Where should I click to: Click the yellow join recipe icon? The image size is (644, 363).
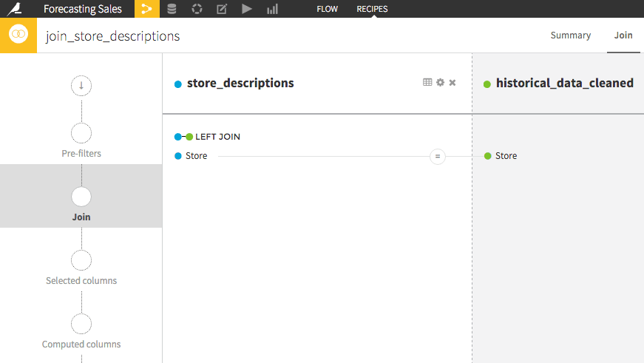(18, 35)
